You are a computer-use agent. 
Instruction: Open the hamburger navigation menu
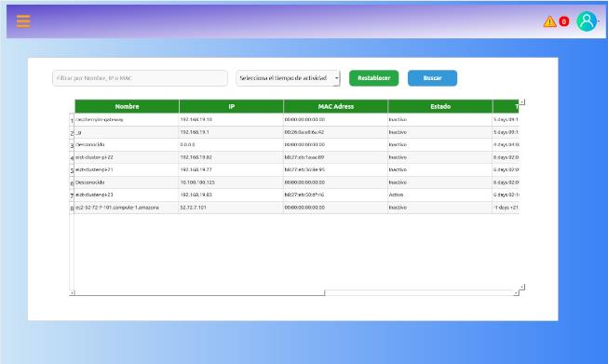click(x=23, y=21)
